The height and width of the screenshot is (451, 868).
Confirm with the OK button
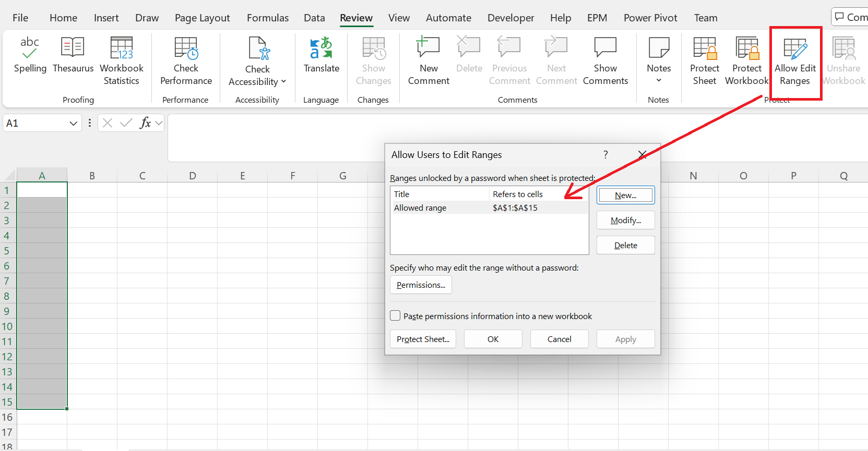point(493,339)
